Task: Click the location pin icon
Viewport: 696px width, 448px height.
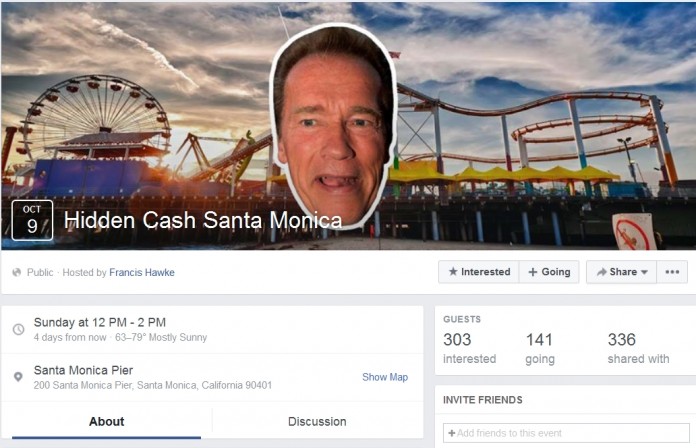Action: [18, 377]
